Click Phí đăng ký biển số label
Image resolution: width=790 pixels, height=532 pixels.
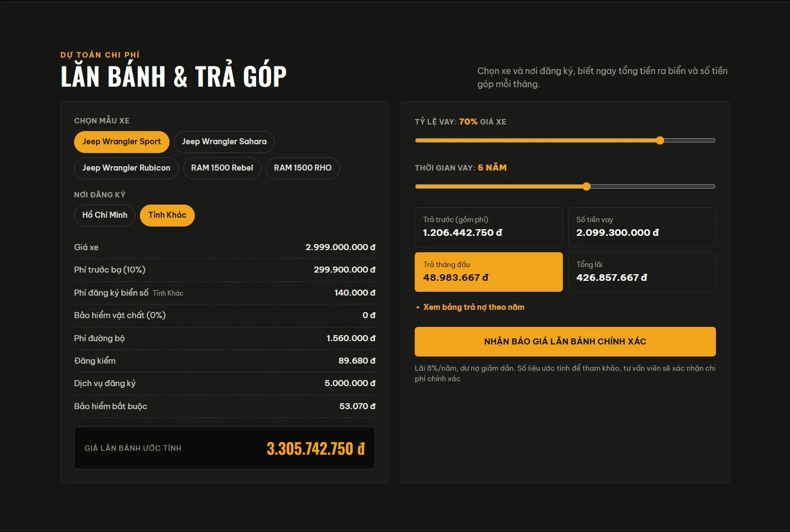coord(111,293)
